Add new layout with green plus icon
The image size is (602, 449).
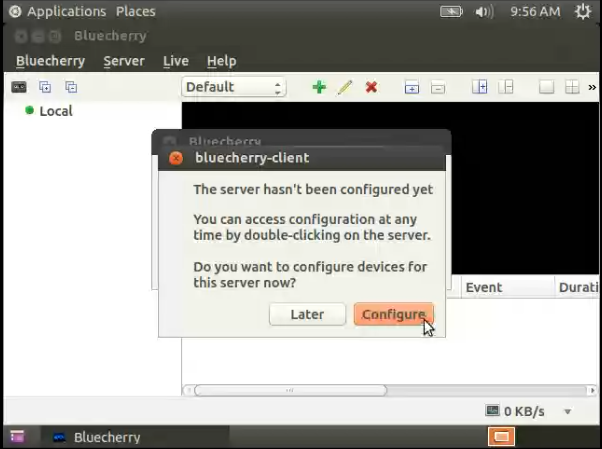pyautogui.click(x=319, y=87)
